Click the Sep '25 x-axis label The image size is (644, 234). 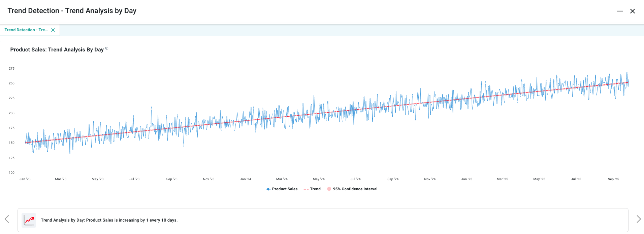[x=613, y=179]
